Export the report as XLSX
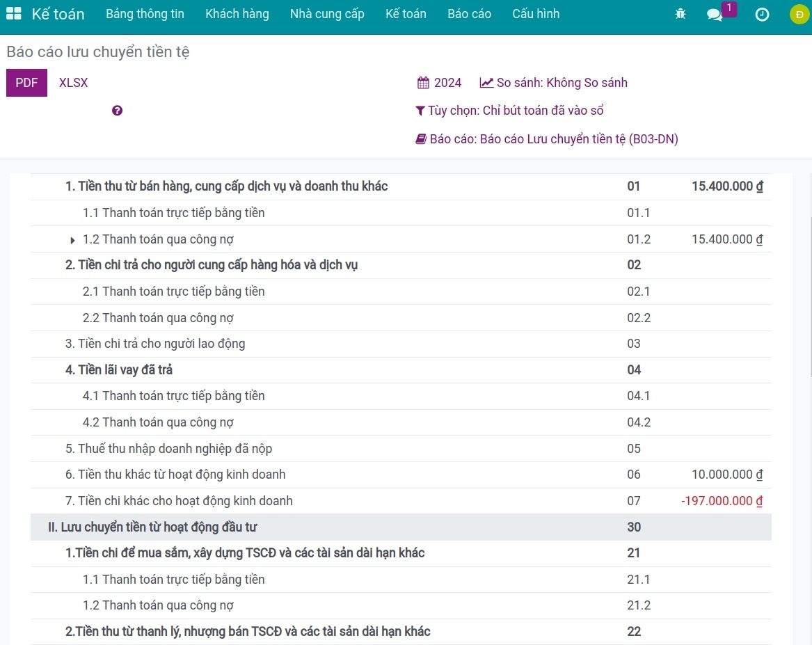The width and height of the screenshot is (812, 645). click(x=73, y=83)
